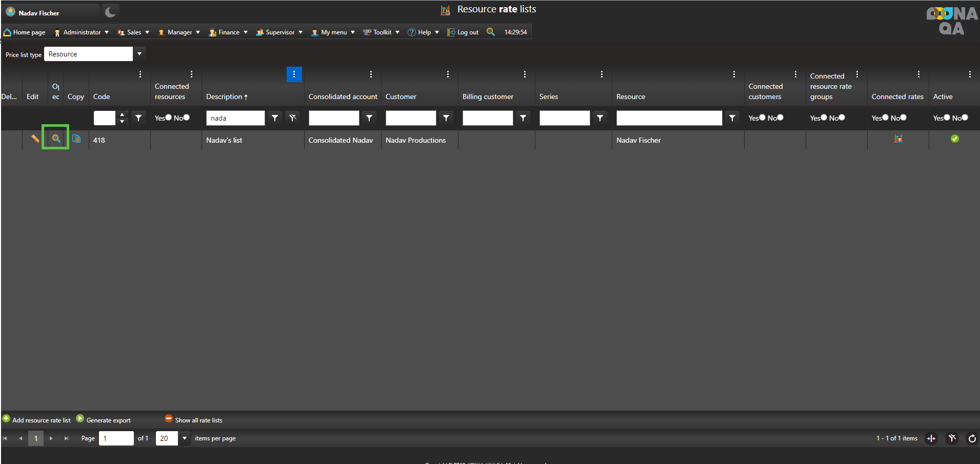Toggle dark mode moon icon
This screenshot has width=980, height=464.
point(110,12)
